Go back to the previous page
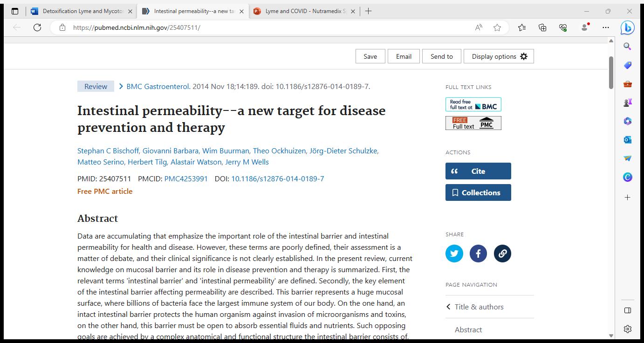 [x=17, y=27]
